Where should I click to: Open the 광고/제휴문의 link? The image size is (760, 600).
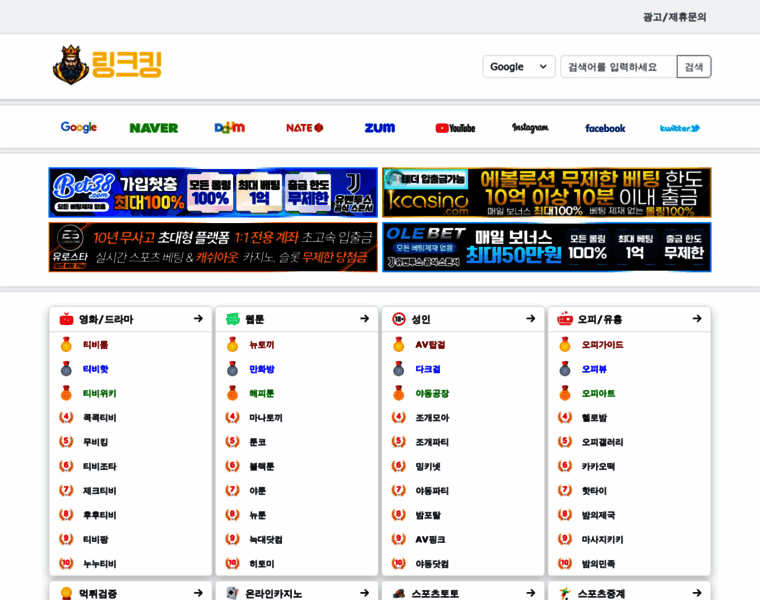[x=674, y=17]
